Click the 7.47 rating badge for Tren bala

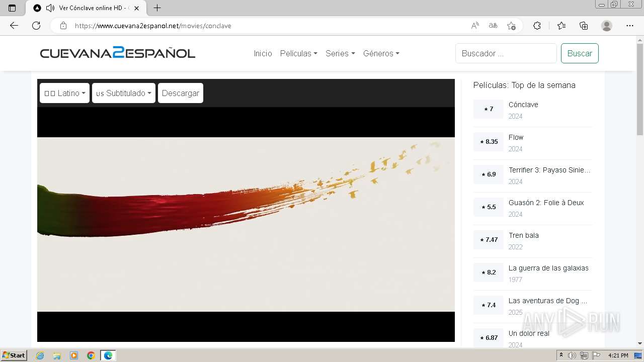(489, 240)
